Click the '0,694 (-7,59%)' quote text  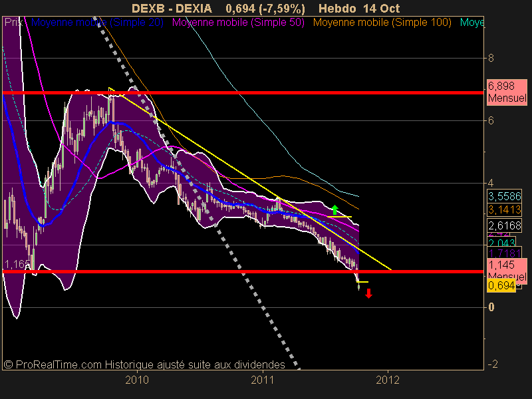click(x=265, y=8)
